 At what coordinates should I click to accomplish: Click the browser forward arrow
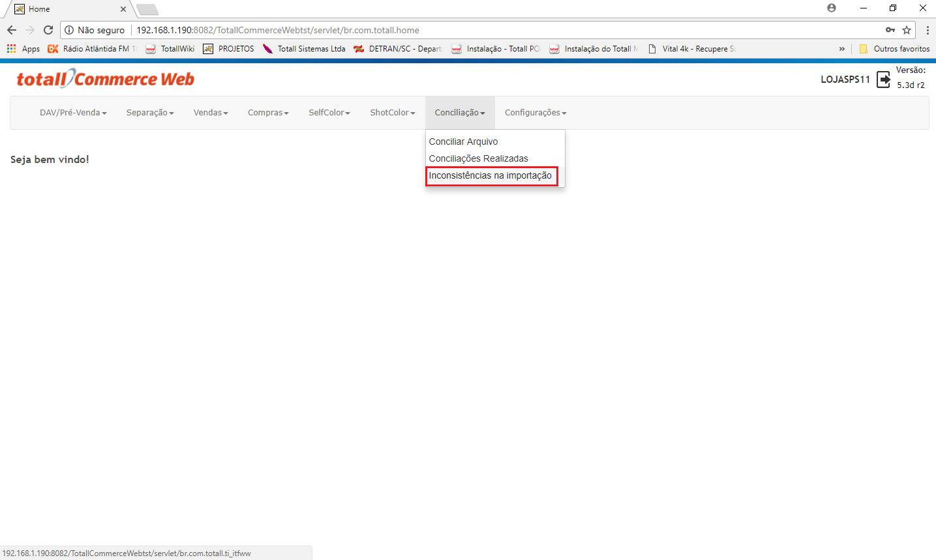click(30, 30)
